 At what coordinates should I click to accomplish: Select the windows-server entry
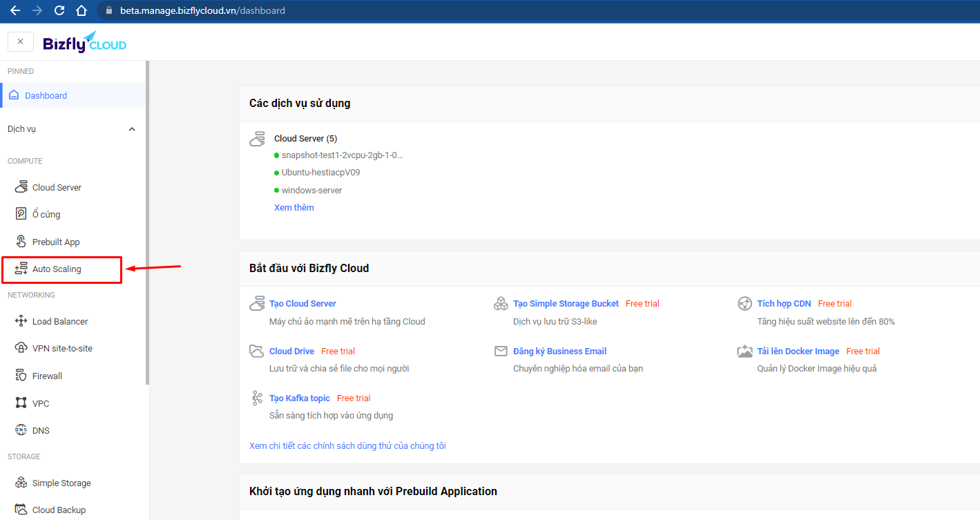[311, 190]
